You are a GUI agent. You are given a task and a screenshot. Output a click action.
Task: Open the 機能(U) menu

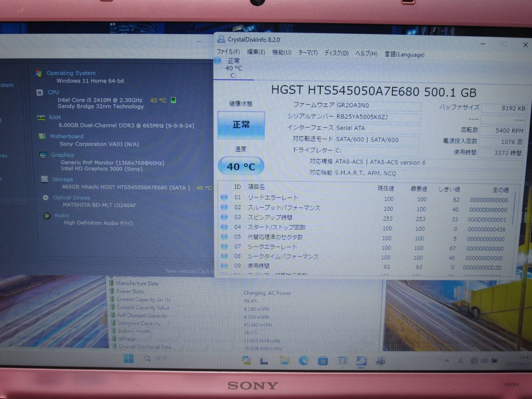point(282,53)
